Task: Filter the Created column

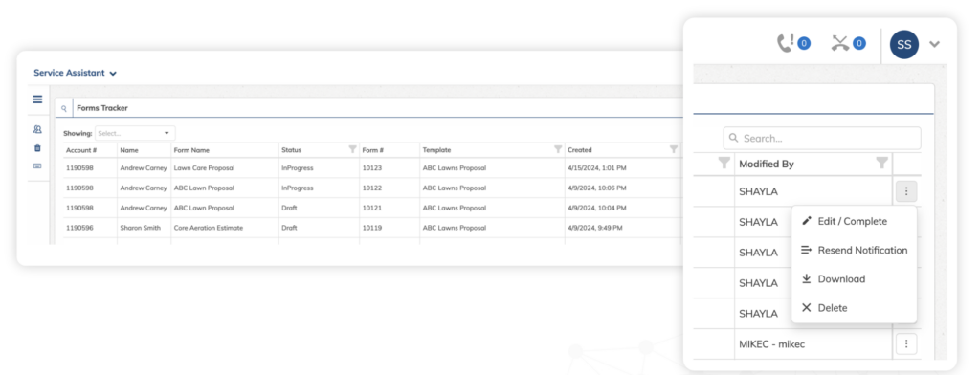Action: 673,149
